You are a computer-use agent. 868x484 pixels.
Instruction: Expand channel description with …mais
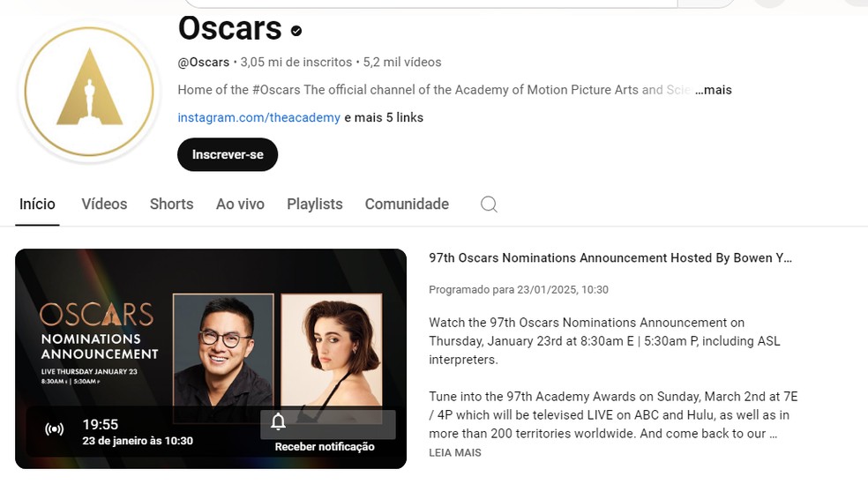click(714, 90)
